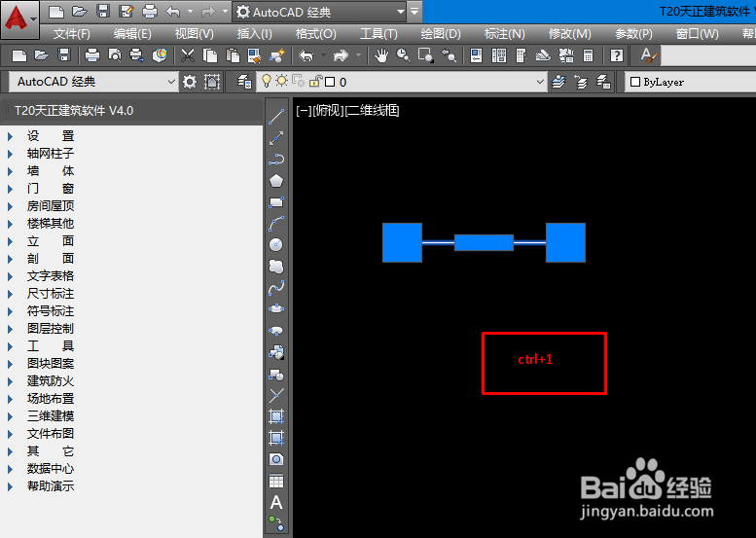
Task: Select the Revision Cloud tool
Action: [276, 267]
